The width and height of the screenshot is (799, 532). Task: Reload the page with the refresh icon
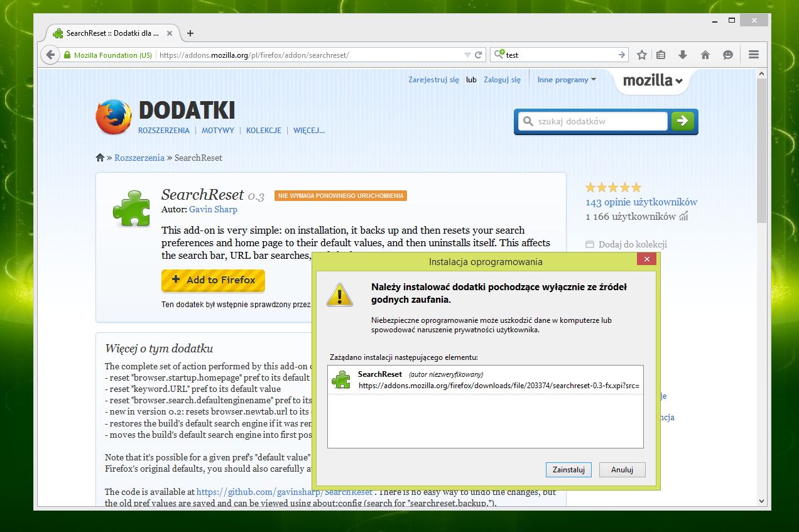pos(479,55)
